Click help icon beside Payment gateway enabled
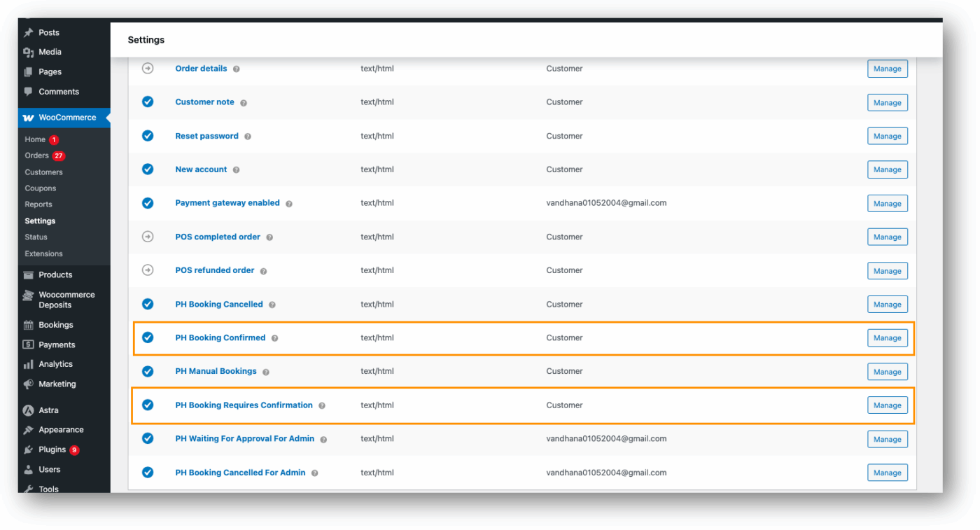980x530 pixels. click(289, 204)
